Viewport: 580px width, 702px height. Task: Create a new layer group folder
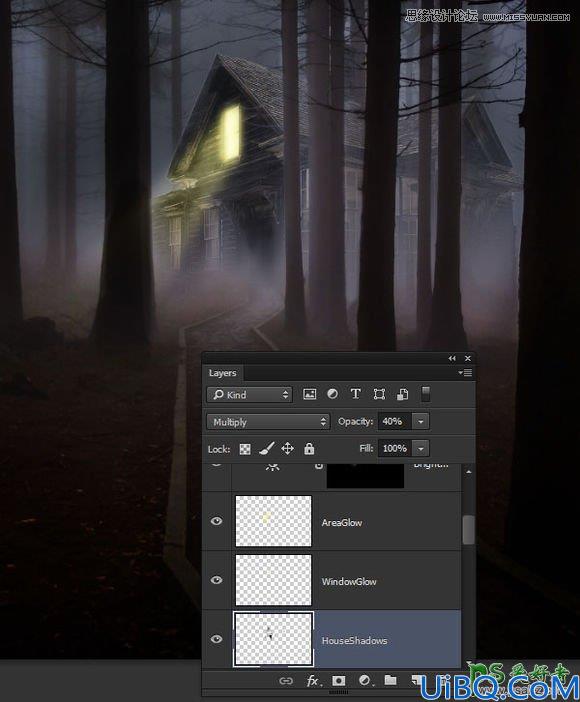tap(391, 681)
